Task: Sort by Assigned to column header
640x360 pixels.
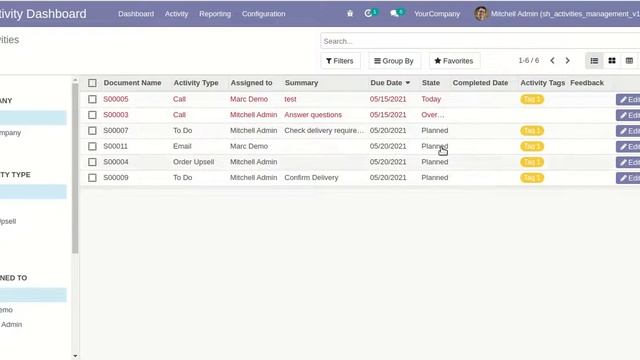Action: 251,83
